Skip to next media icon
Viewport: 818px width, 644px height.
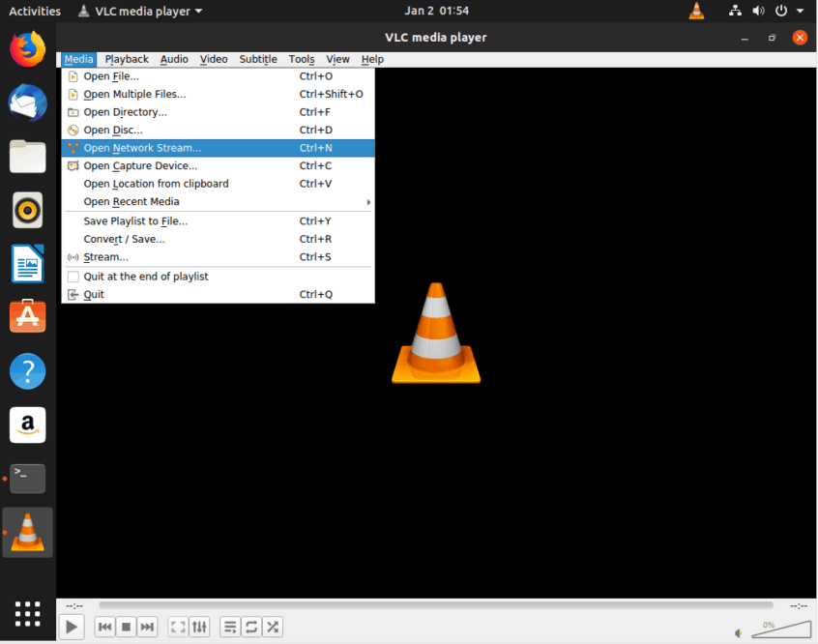point(147,627)
